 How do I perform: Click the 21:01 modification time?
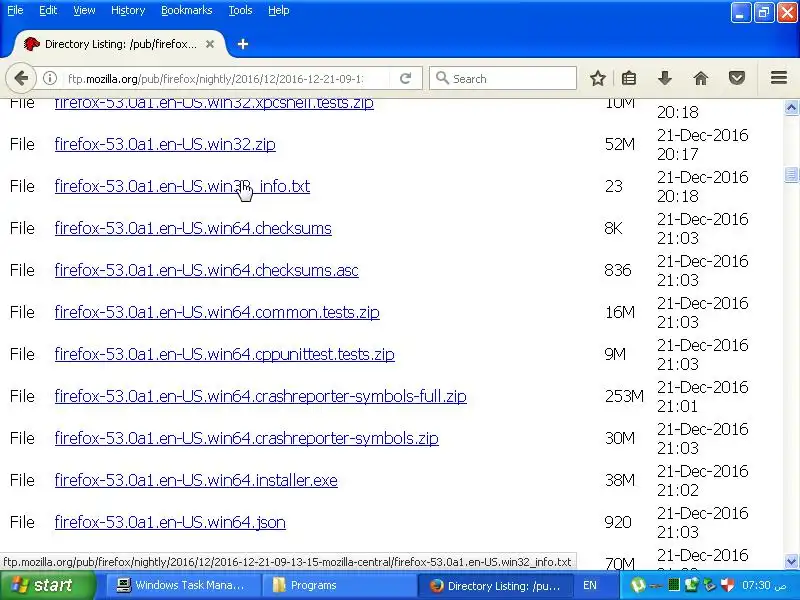[x=677, y=407]
